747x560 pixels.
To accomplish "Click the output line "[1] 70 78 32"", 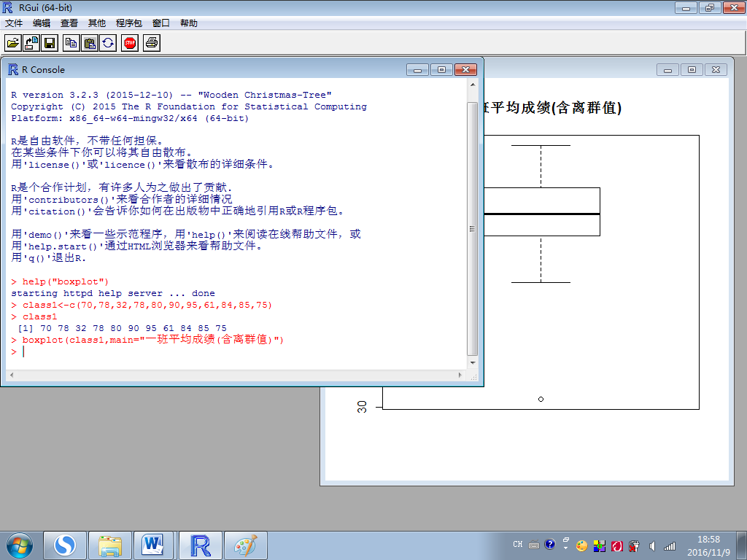I will point(122,329).
